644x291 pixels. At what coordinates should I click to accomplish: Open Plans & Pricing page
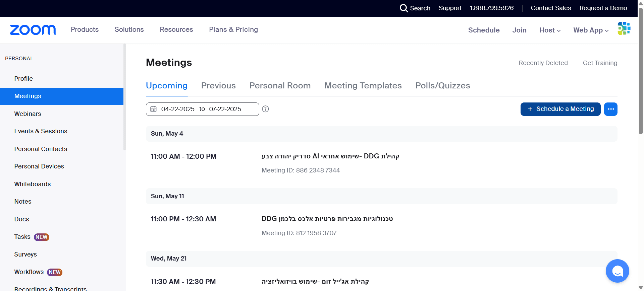click(x=233, y=29)
